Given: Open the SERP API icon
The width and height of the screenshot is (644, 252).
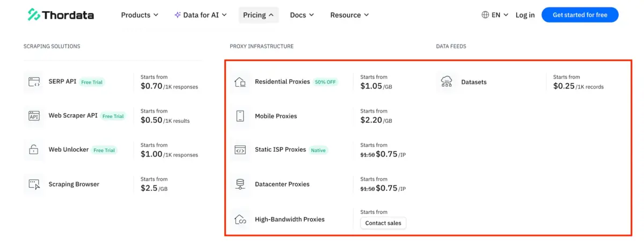Looking at the screenshot, I should point(34,82).
